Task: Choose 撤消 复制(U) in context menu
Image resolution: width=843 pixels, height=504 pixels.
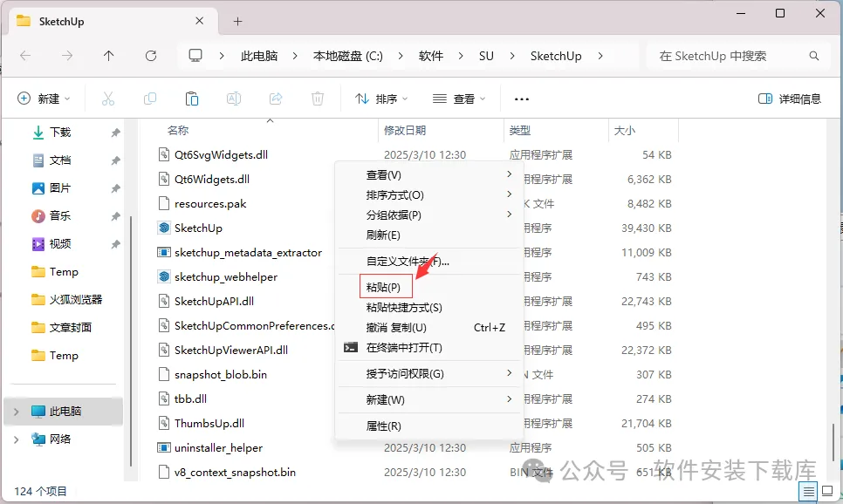Action: (429, 327)
